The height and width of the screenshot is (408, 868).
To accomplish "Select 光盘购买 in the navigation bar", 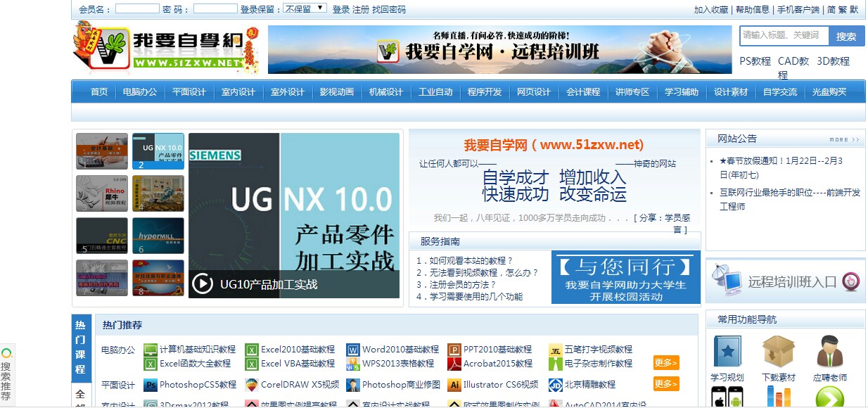I will 829,92.
